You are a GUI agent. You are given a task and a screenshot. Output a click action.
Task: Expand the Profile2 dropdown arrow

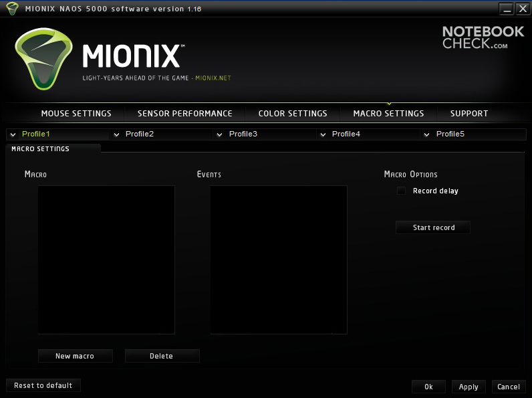(x=116, y=134)
